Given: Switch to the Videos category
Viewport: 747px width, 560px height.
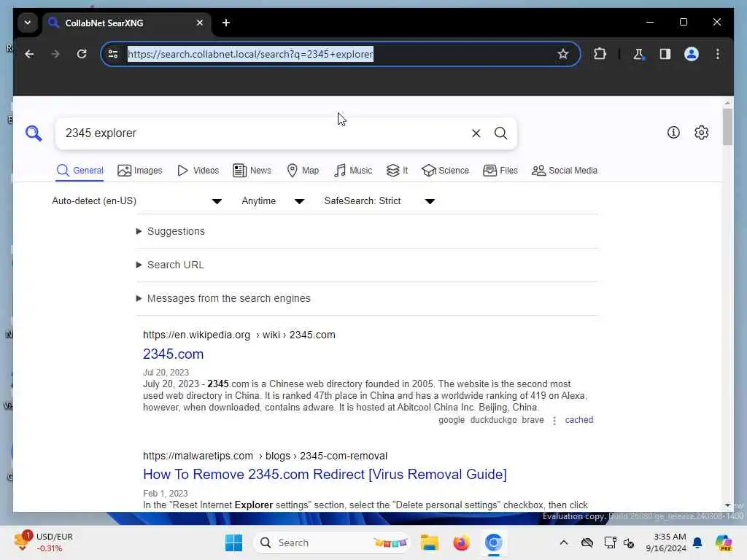Looking at the screenshot, I should pyautogui.click(x=198, y=171).
